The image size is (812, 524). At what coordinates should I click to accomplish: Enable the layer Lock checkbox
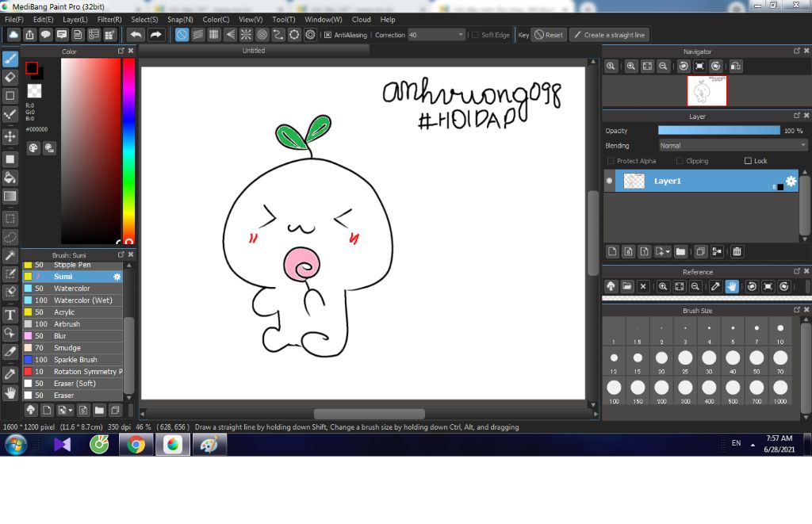pos(748,161)
